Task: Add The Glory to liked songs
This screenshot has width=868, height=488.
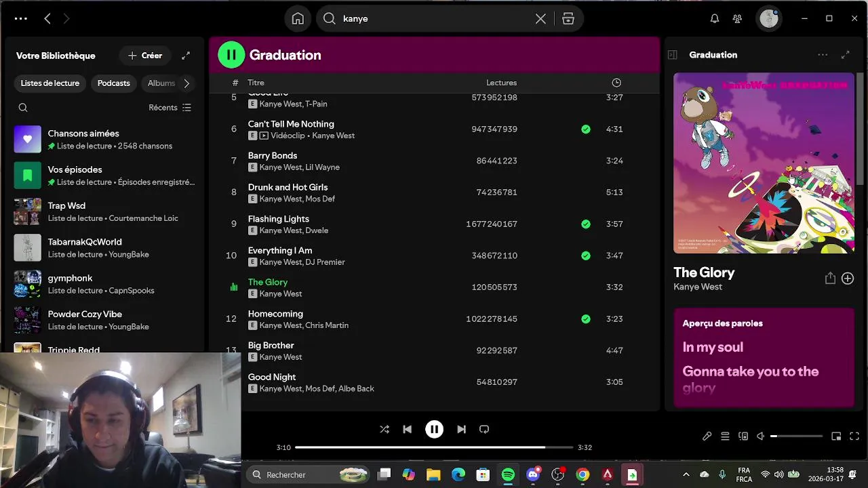Action: pyautogui.click(x=848, y=279)
